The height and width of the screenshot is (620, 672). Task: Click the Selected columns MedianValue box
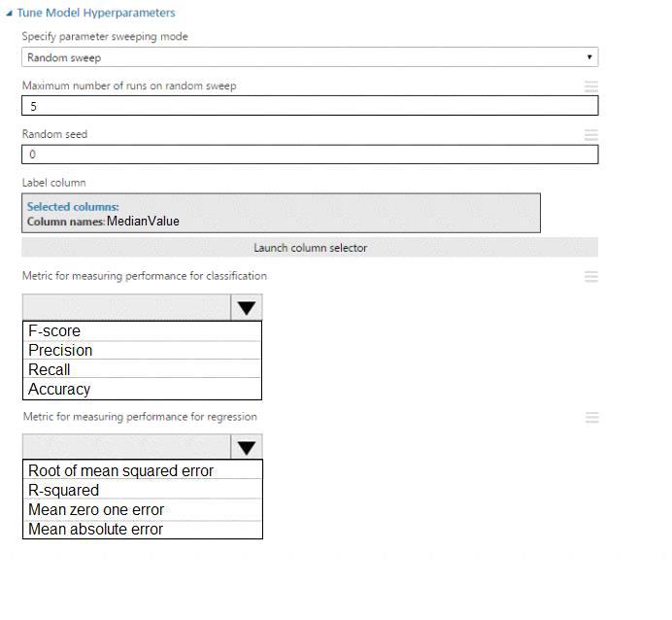click(x=281, y=214)
